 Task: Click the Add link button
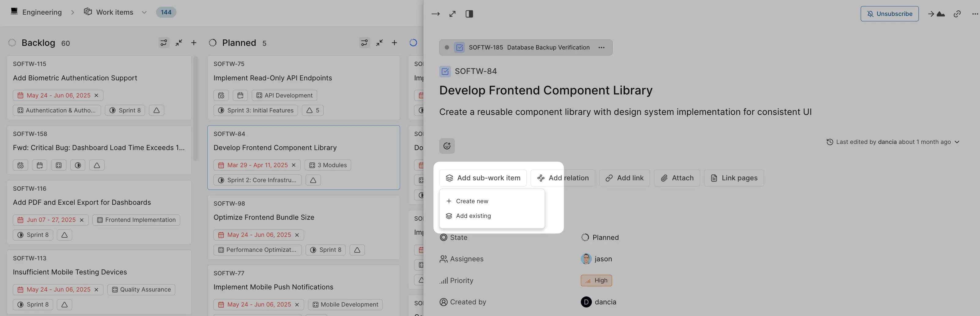coord(624,178)
